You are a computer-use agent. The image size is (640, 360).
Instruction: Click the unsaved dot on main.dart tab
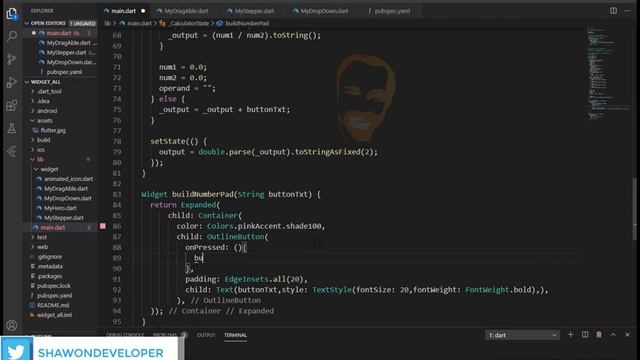(x=143, y=11)
